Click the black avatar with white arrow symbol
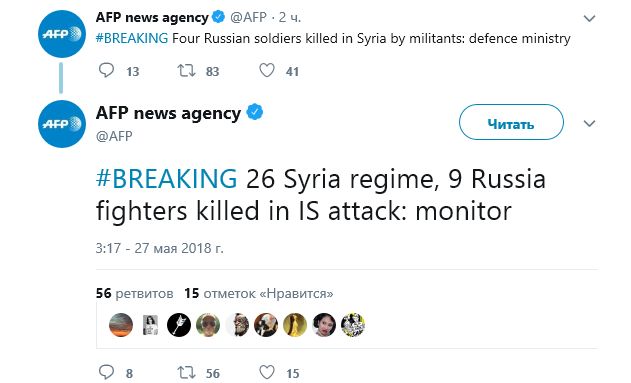Viewport: 631px width, 383px height. [179, 325]
